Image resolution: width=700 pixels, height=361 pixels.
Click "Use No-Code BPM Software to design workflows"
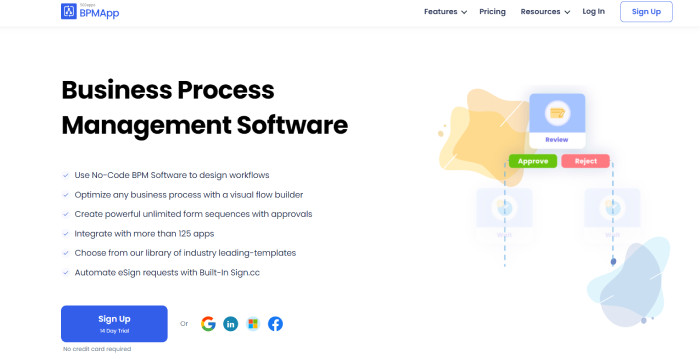(x=172, y=175)
